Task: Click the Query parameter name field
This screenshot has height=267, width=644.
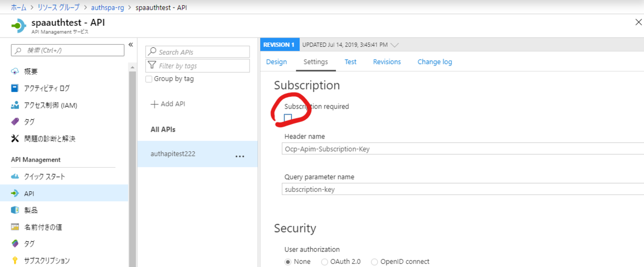Action: tap(463, 190)
